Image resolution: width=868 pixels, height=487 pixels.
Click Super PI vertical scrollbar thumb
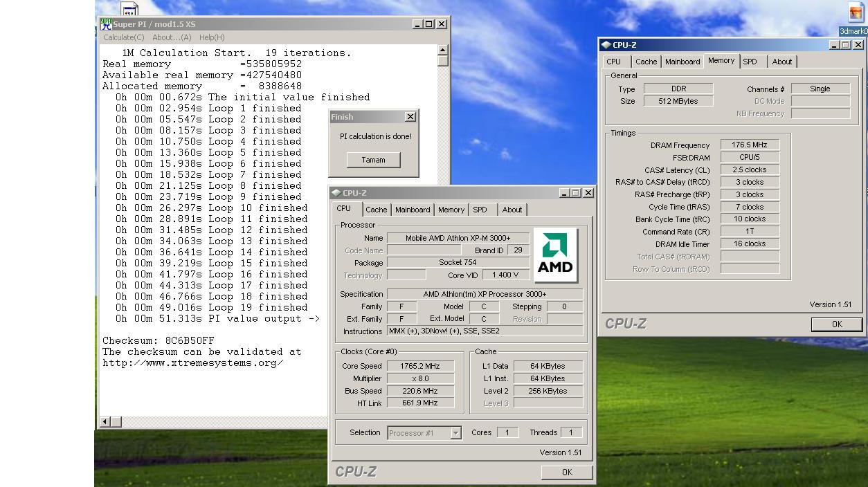pyautogui.click(x=443, y=61)
